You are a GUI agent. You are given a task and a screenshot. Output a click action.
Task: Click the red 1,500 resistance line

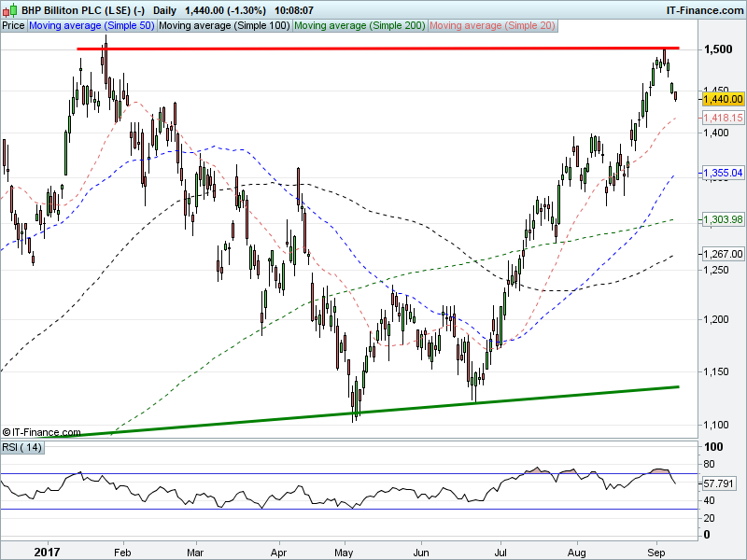(x=378, y=49)
